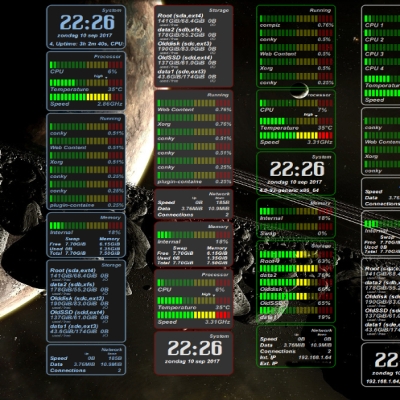
Task: Select OldSSD (sdd,ext4) in blue Storage panel
Action: [x=77, y=312]
